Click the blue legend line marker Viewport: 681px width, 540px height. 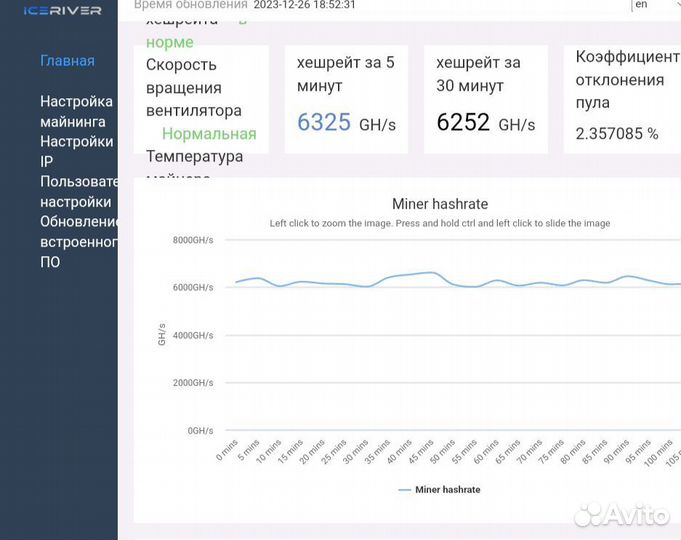point(404,490)
